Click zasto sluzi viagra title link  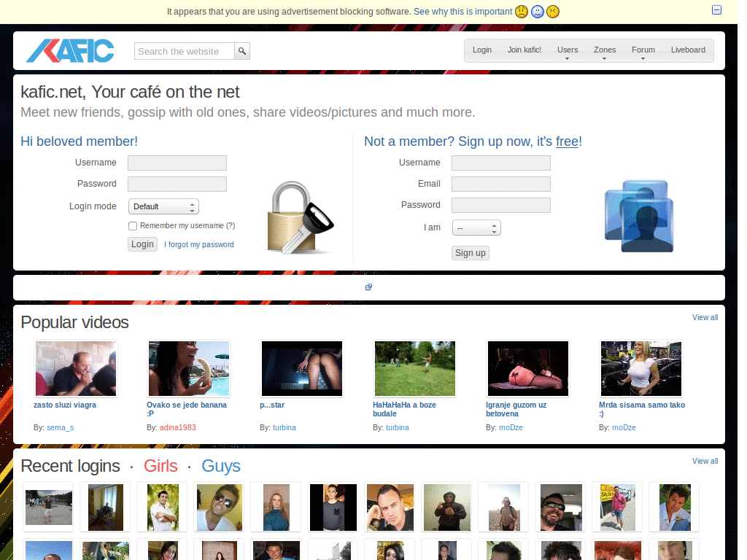(x=65, y=405)
